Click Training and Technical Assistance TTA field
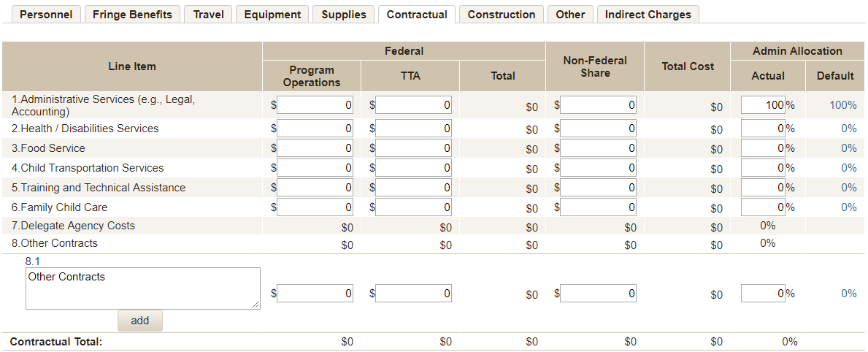This screenshot has width=868, height=352. [414, 188]
